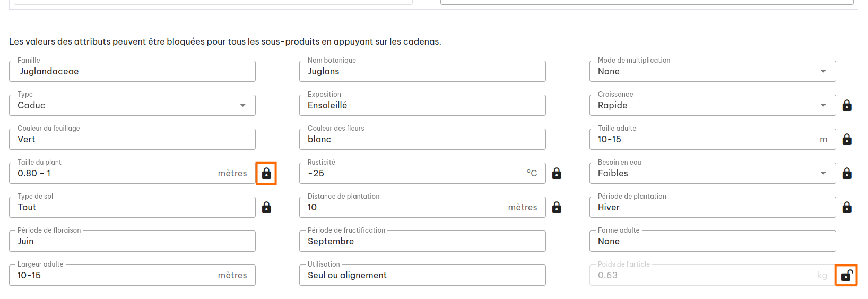Click the Nom botanique field

pyautogui.click(x=422, y=71)
